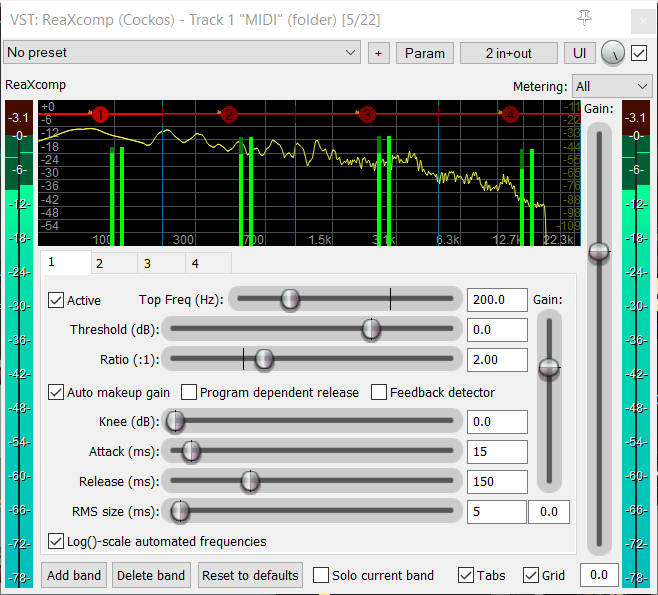Click the RMS size value field 5

(x=497, y=512)
